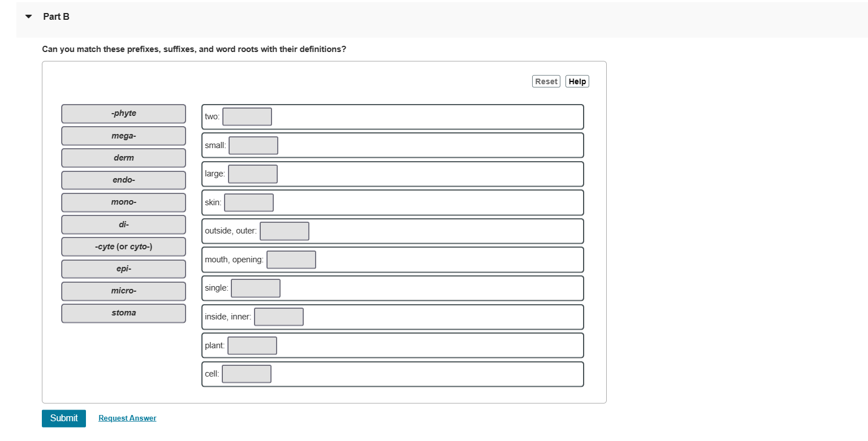This screenshot has height=441, width=868.
Task: Click the slot for 'inside, inner:'
Action: [279, 317]
